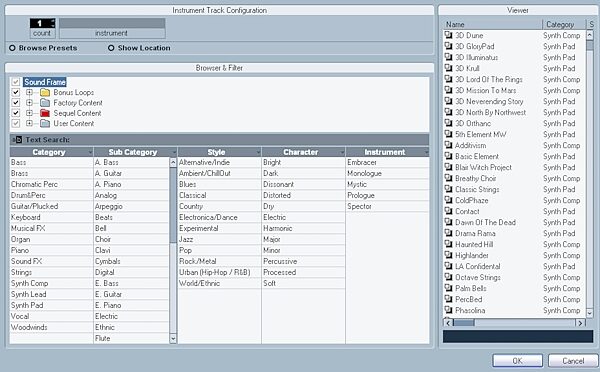600x372 pixels.
Task: Click the preset icon beside Highlander
Action: [448, 255]
